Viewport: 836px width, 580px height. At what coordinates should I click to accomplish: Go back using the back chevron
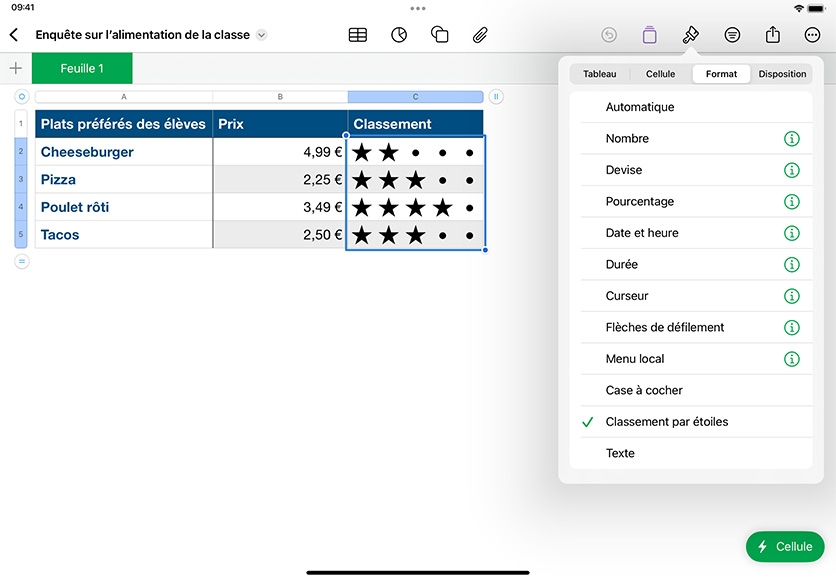[14, 35]
